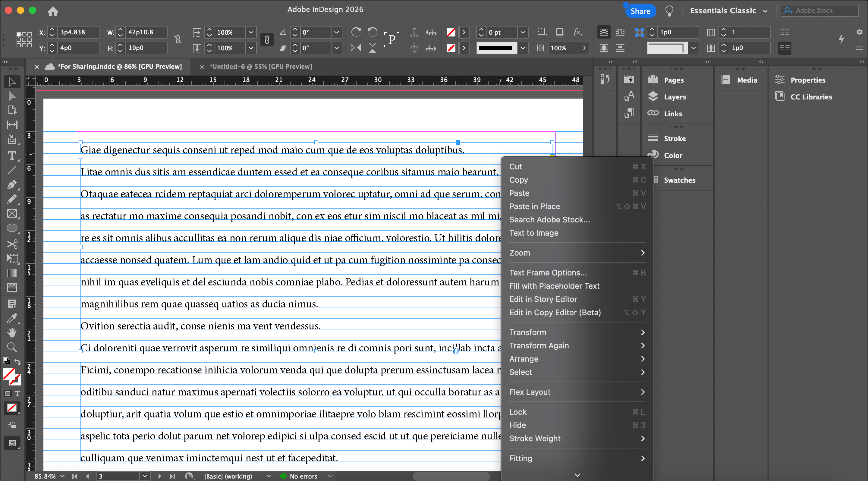
Task: Open the Swatches panel
Action: [679, 180]
